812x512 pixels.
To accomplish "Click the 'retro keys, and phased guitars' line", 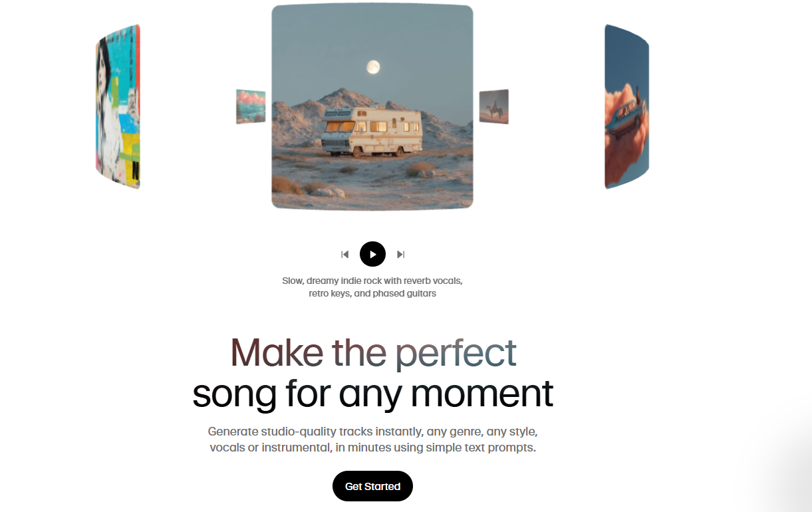I will (x=372, y=293).
